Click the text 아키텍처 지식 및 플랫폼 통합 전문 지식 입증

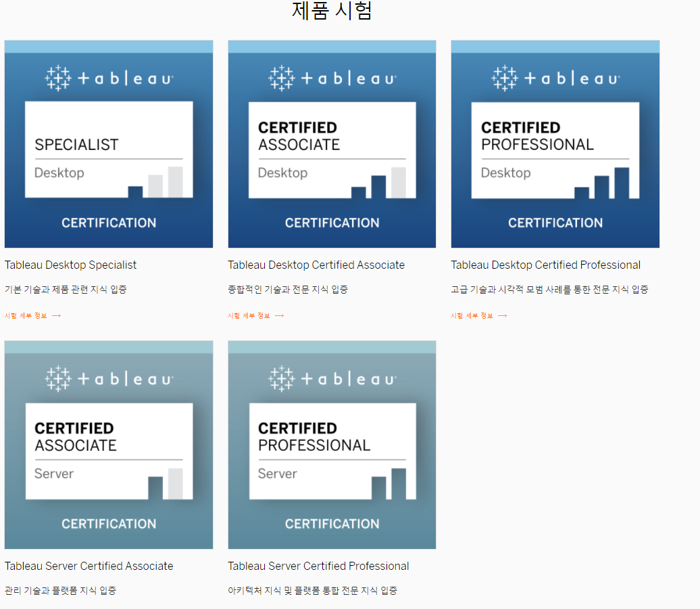coord(312,591)
